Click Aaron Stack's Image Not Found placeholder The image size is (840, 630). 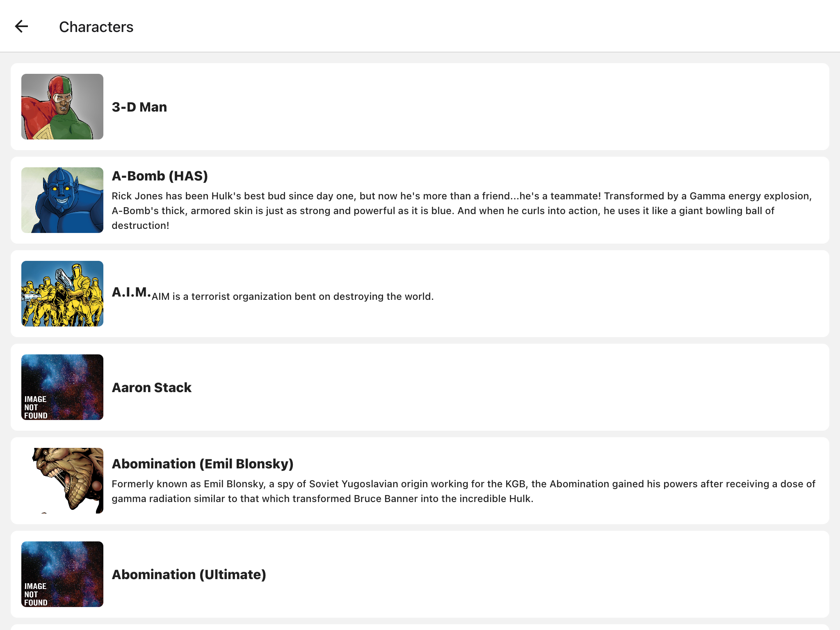(62, 387)
